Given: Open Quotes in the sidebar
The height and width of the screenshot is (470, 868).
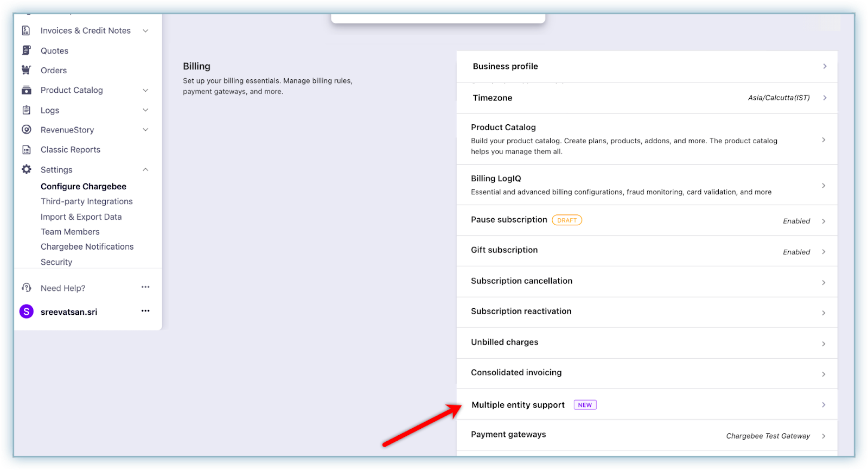Looking at the screenshot, I should [54, 51].
